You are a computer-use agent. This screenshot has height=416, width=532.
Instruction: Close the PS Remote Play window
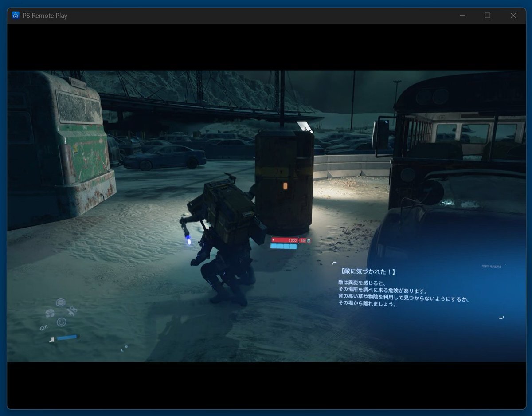[513, 16]
